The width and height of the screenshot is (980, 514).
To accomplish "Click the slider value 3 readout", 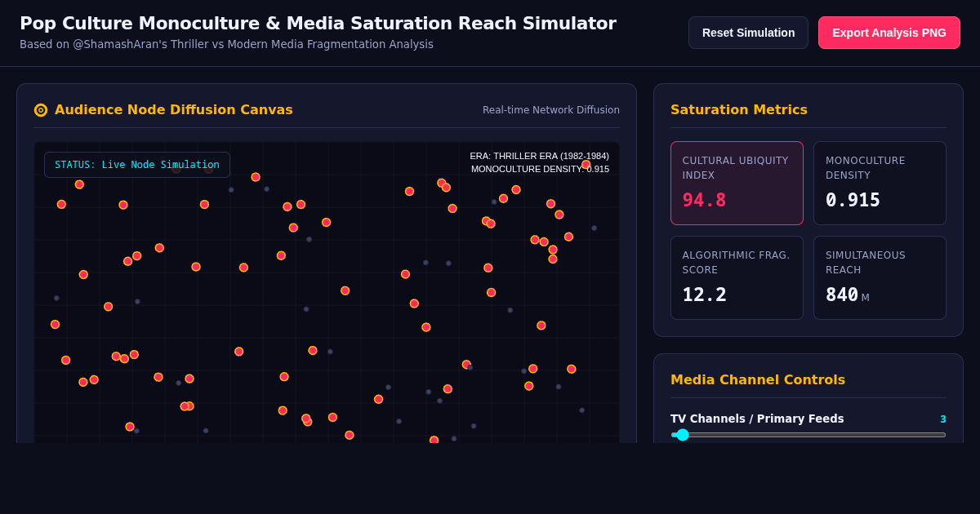I will click(x=942, y=419).
